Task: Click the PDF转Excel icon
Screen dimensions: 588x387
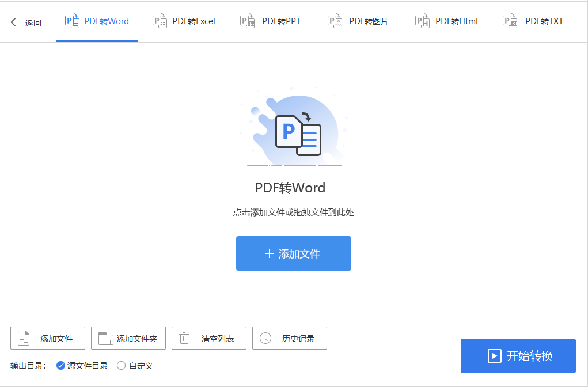Action: pos(160,21)
